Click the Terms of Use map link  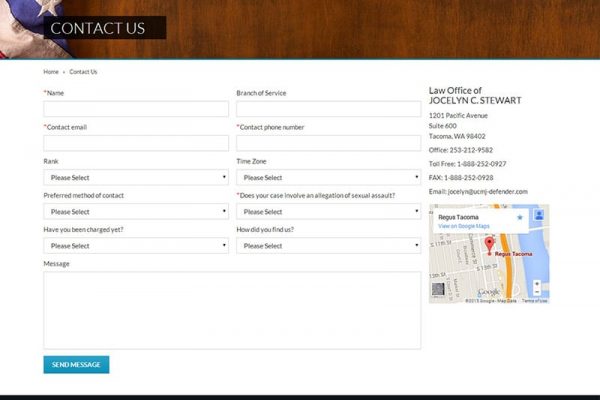tap(534, 301)
